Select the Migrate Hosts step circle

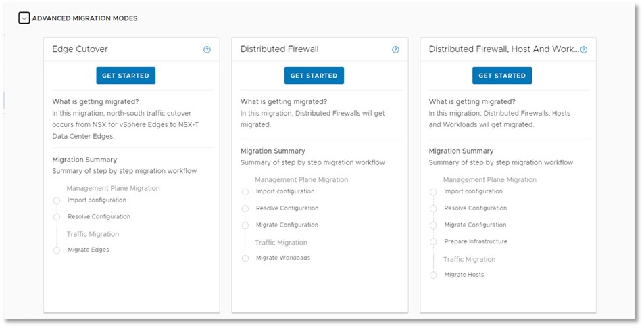click(433, 275)
